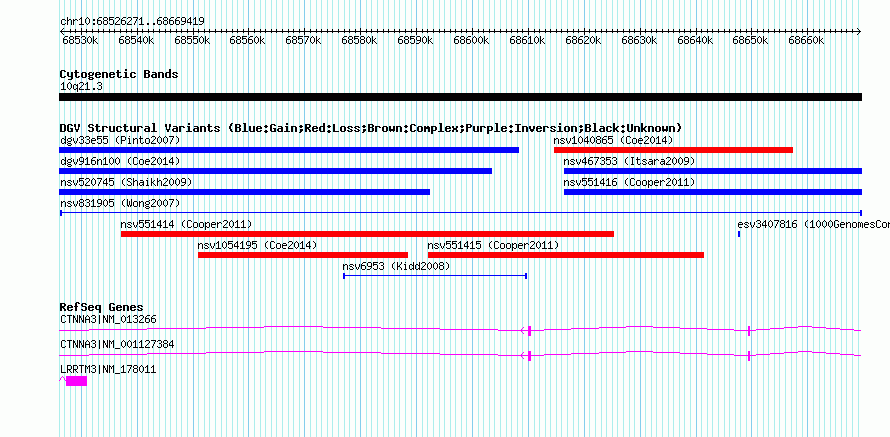This screenshot has height=437, width=890.
Task: Click the CTNNA3 NM_001127384 strand arrow
Action: (x=523, y=356)
